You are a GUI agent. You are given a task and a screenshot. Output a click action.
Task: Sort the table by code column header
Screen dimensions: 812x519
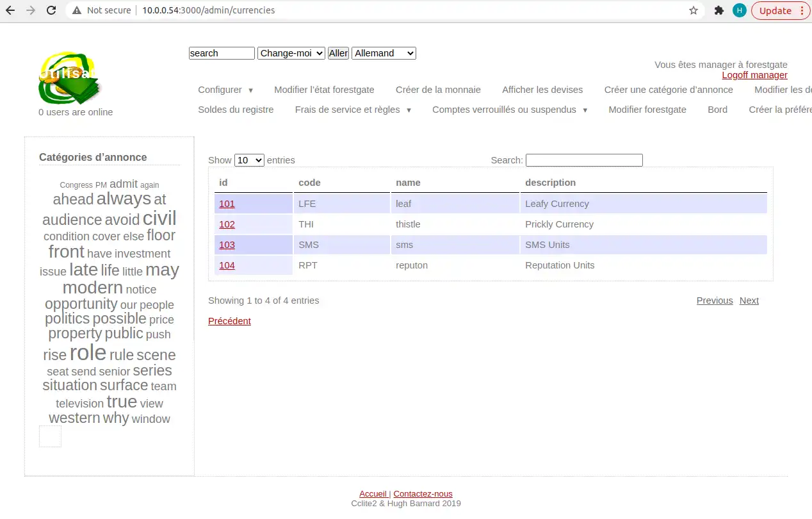click(309, 183)
